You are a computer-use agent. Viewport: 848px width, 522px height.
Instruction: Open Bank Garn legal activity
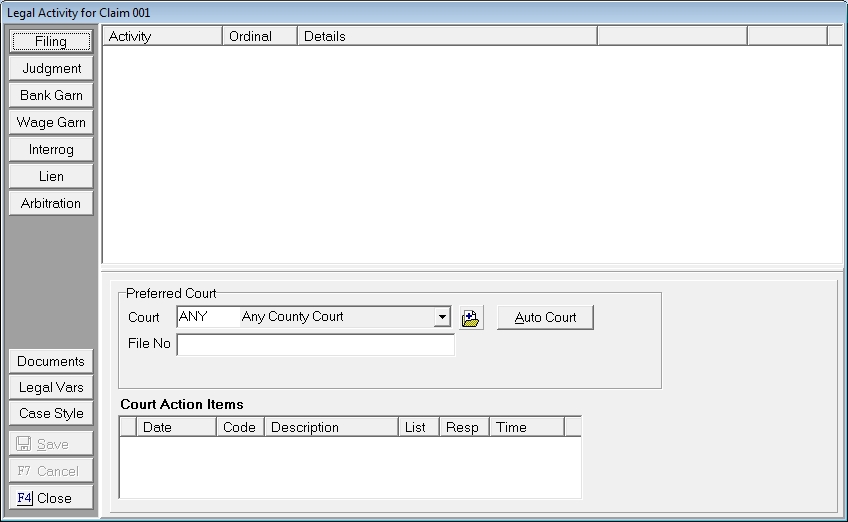pyautogui.click(x=51, y=96)
